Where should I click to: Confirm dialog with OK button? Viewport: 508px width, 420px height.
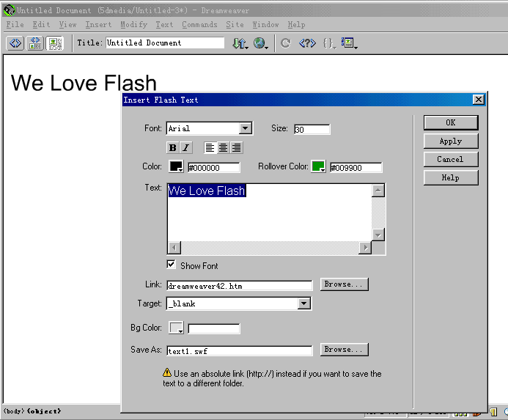pos(451,123)
